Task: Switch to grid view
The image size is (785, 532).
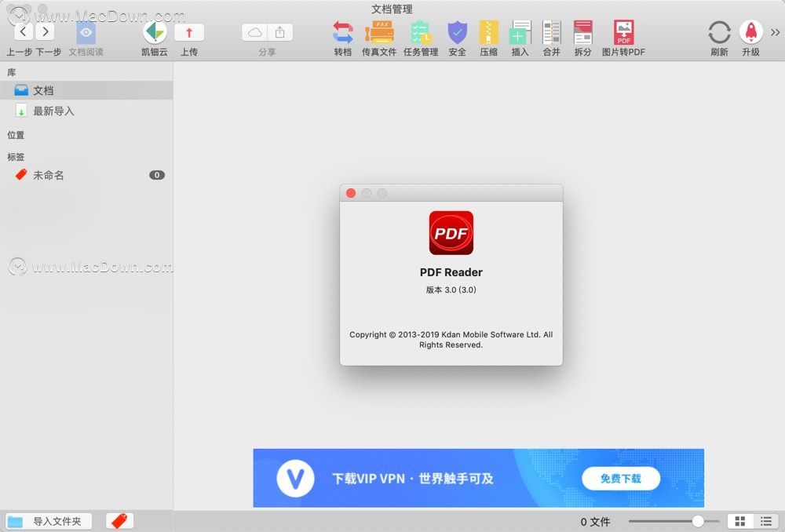Action: pyautogui.click(x=740, y=522)
